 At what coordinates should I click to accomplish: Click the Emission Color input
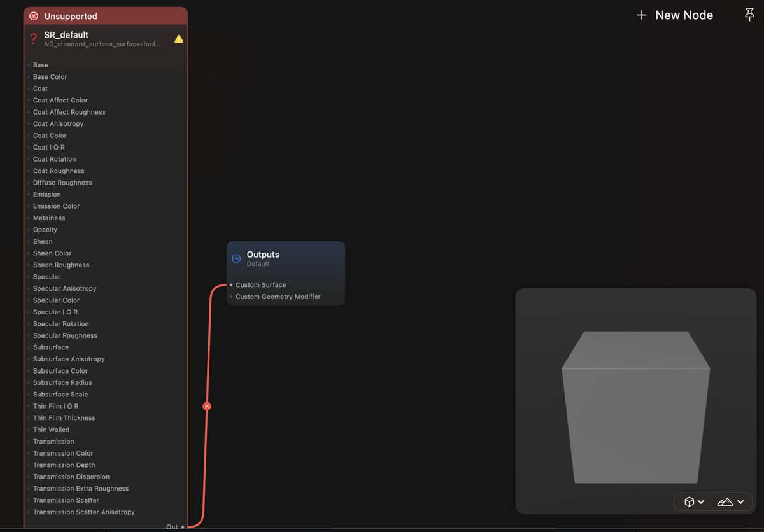57,206
